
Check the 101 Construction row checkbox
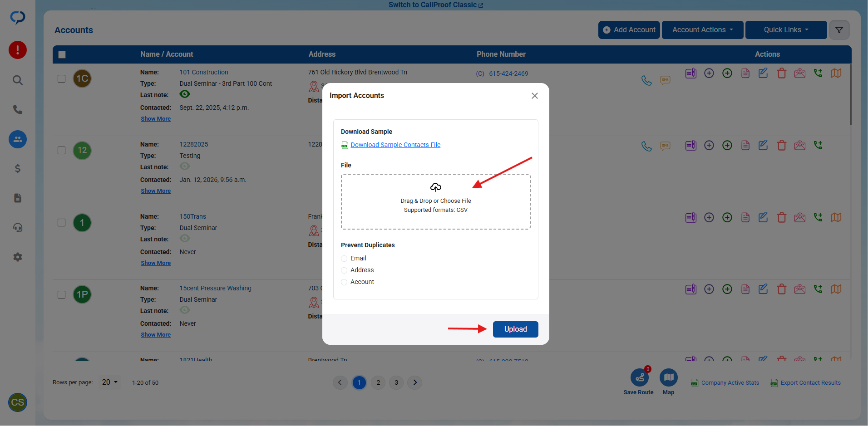62,78
